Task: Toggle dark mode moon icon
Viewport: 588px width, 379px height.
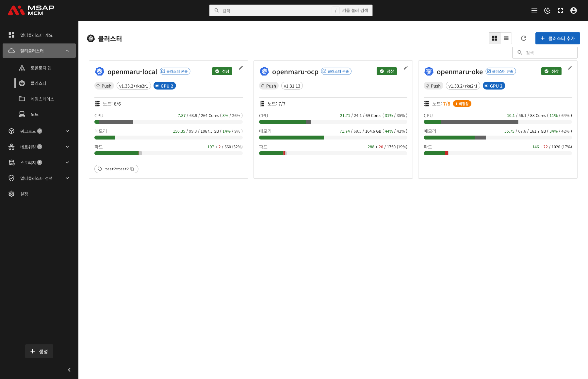Action: (547, 10)
